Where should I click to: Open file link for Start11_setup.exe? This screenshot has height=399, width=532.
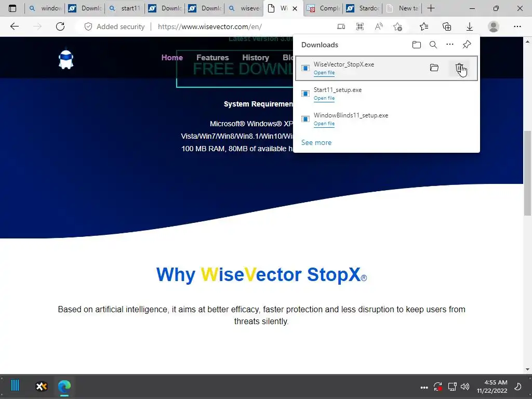(324, 98)
